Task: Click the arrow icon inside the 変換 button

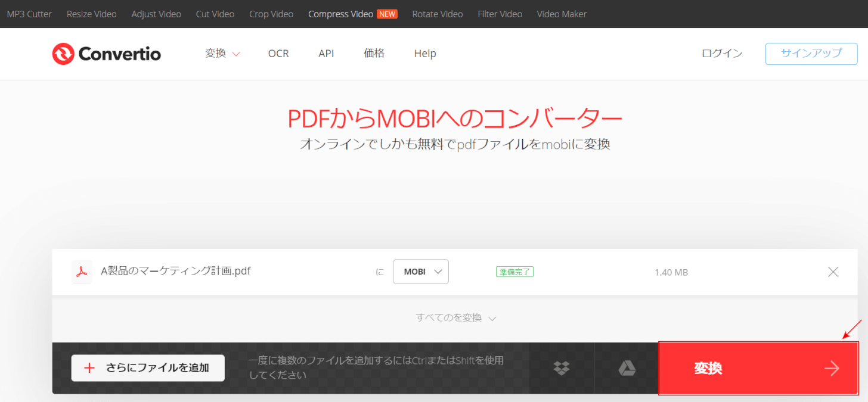Action: (832, 368)
